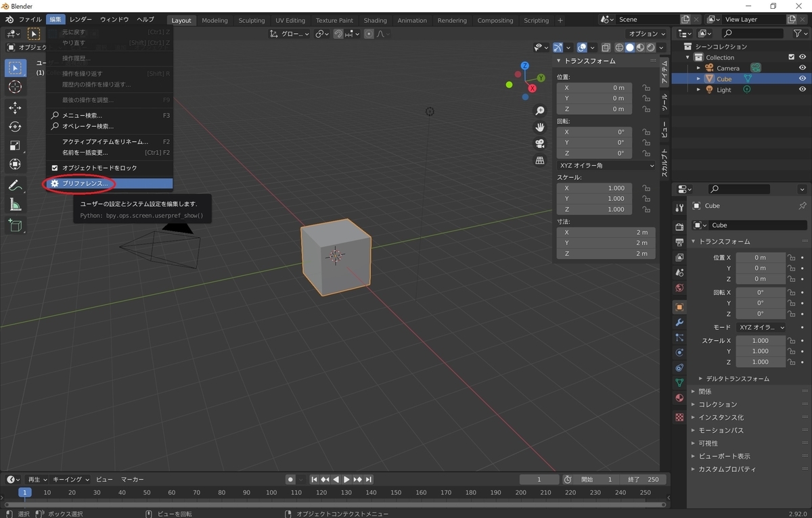Viewport: 812px width, 518px height.
Task: Click the outliner filter funnel icon
Action: pos(797,33)
